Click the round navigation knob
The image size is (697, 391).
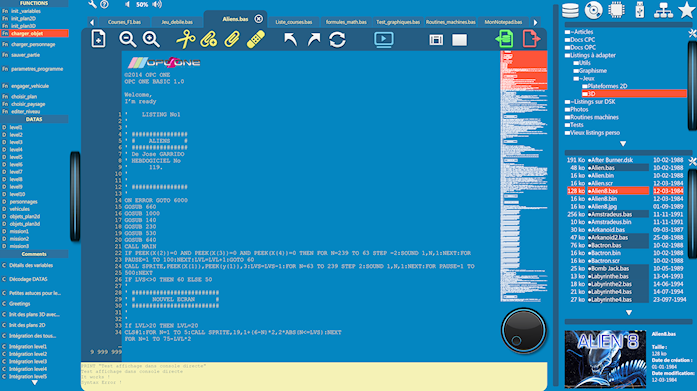[x=524, y=331]
